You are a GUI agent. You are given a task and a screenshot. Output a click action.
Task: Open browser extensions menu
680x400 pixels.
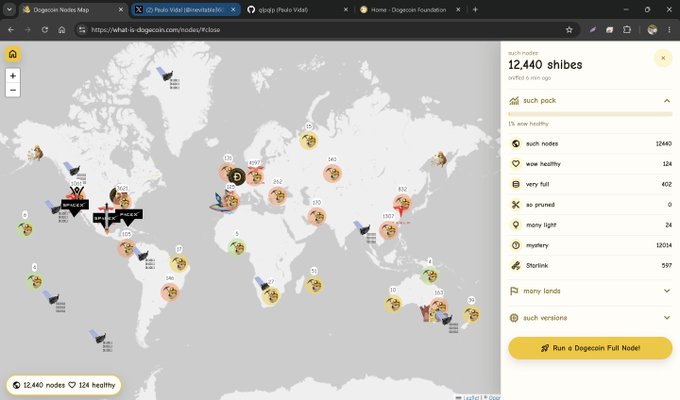coord(627,30)
